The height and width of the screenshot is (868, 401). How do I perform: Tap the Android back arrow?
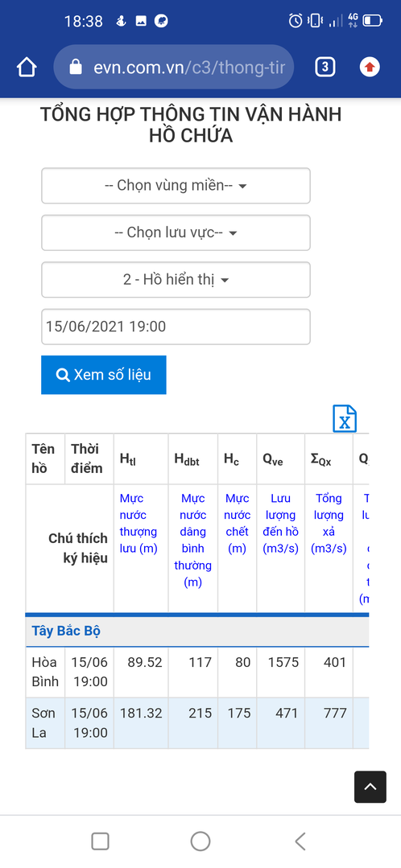click(x=300, y=841)
